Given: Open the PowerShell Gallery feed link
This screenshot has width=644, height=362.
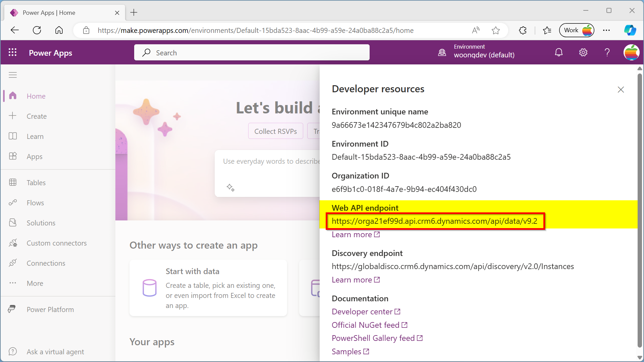Looking at the screenshot, I should [x=377, y=338].
